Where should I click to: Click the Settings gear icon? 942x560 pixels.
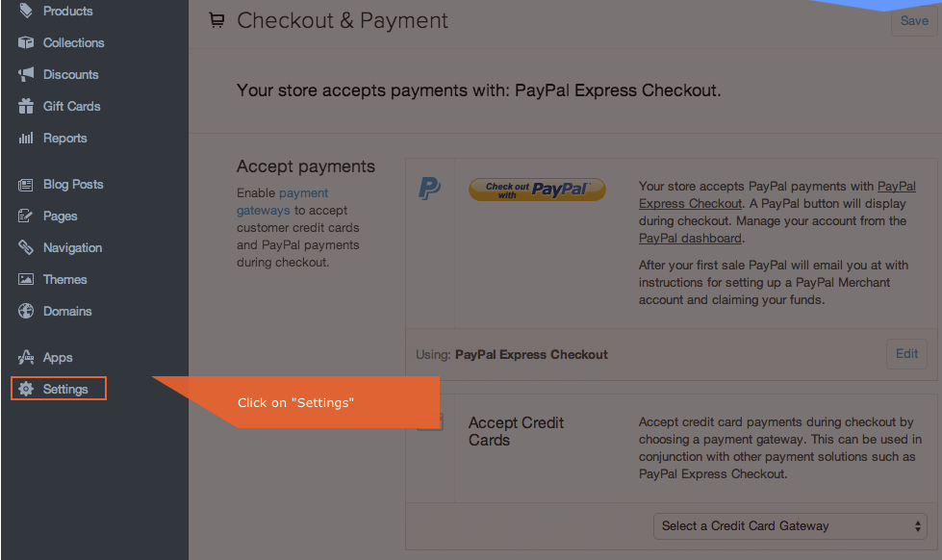(x=26, y=390)
